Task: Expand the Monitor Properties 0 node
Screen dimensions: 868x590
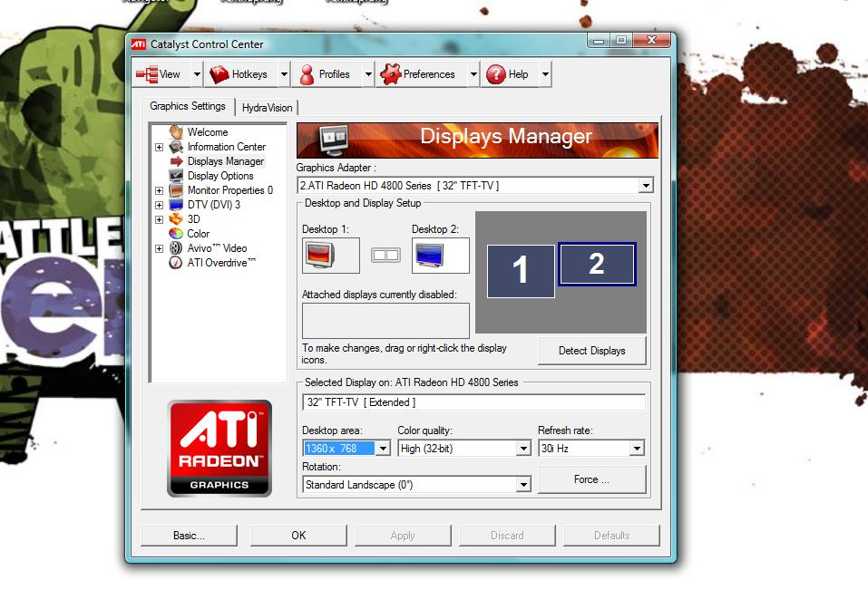Action: click(160, 190)
